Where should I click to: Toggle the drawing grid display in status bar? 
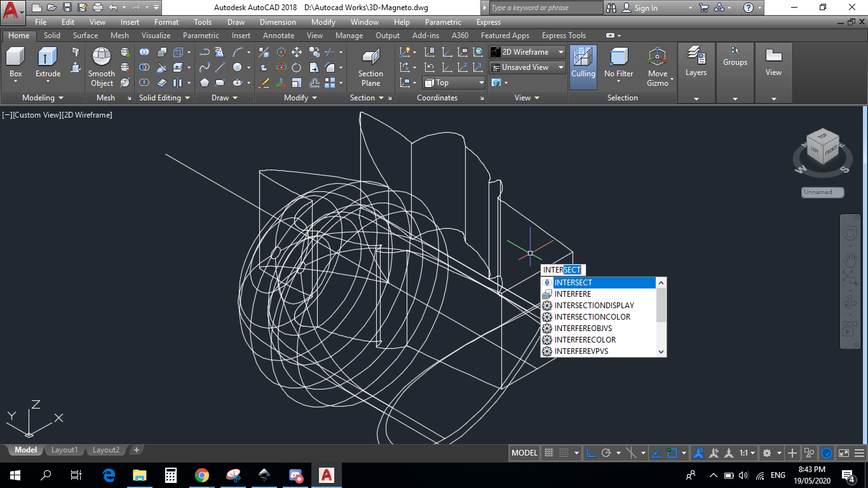click(548, 453)
